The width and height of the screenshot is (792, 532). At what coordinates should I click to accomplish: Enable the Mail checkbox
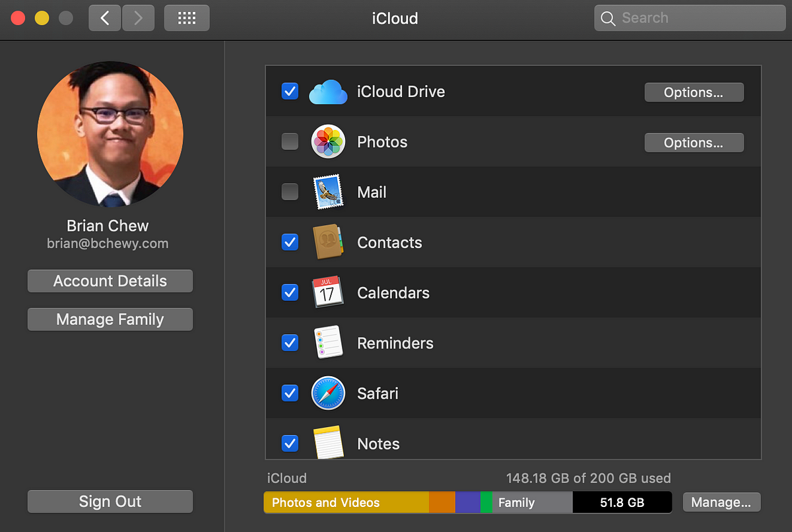290,191
